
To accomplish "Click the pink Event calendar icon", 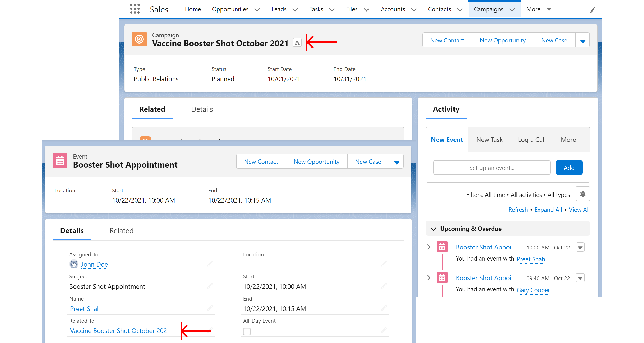I will [x=60, y=161].
